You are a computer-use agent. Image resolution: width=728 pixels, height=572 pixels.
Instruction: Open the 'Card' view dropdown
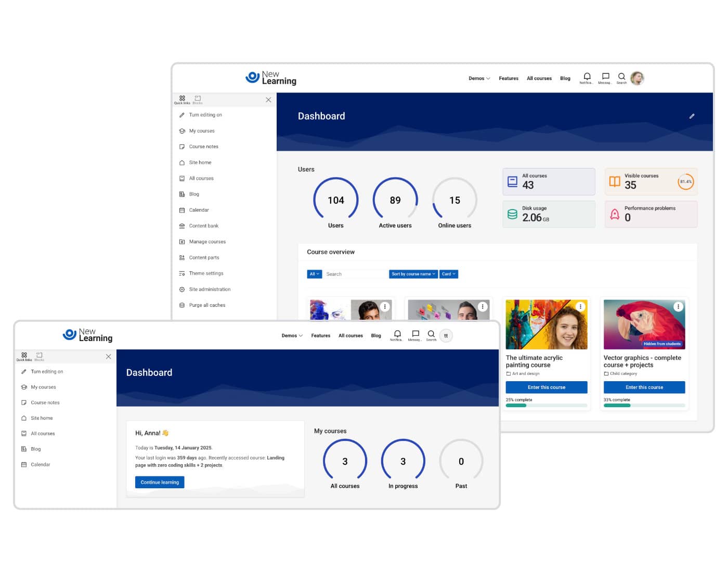pos(449,274)
